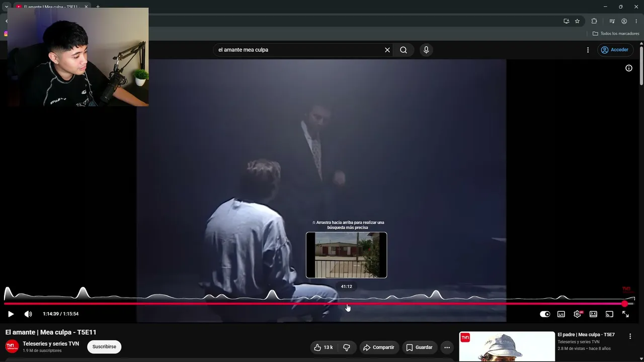
Task: Click the YouTube search magnifier button
Action: [x=404, y=50]
